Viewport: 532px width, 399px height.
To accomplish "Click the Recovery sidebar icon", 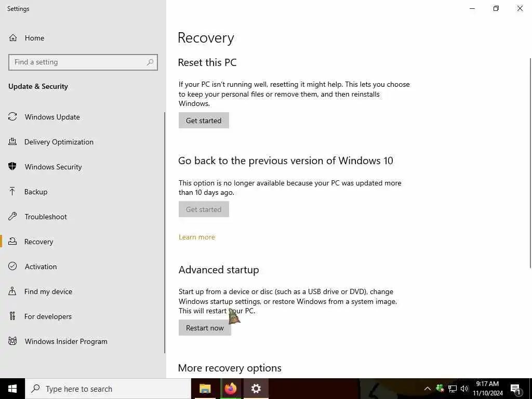I will click(12, 241).
